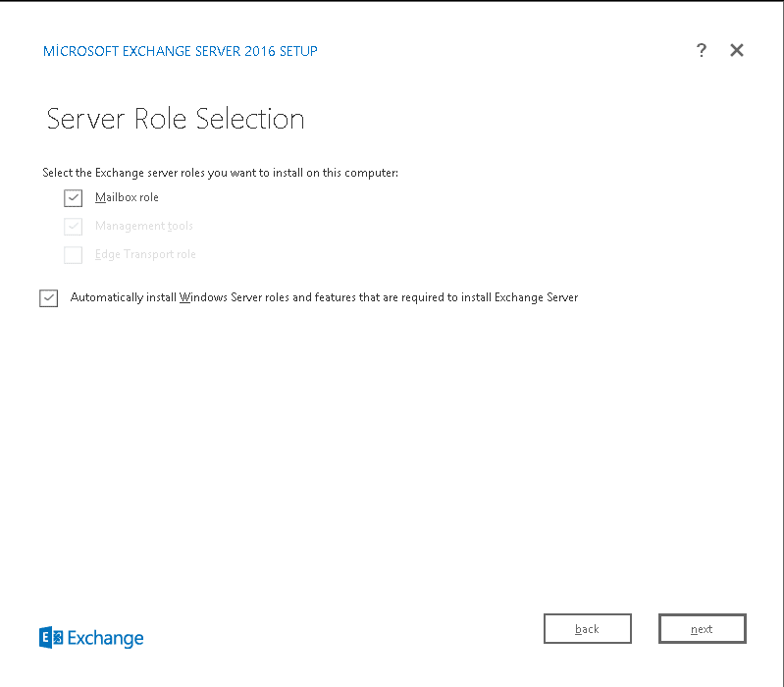Click the checkmark inside the Mailbox role box
This screenshot has width=784, height=687.
tap(73, 197)
